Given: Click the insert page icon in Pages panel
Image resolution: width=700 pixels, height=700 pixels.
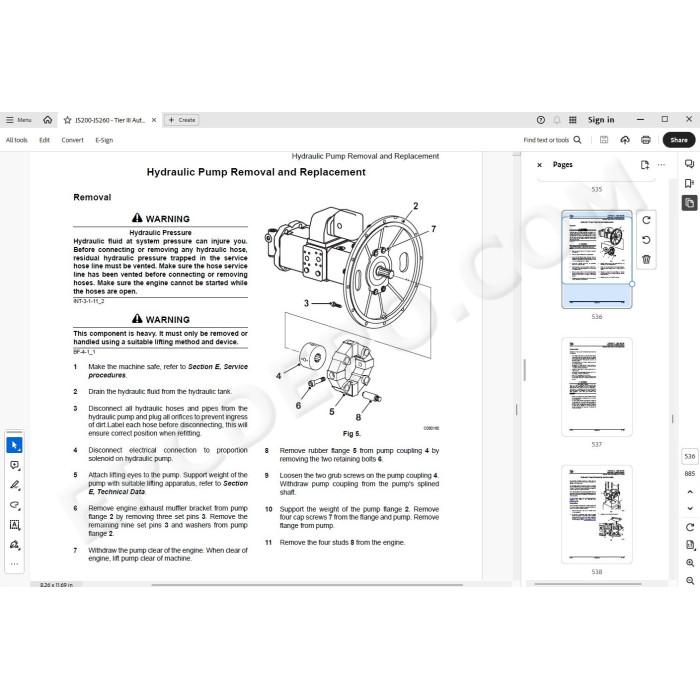Looking at the screenshot, I should (645, 165).
